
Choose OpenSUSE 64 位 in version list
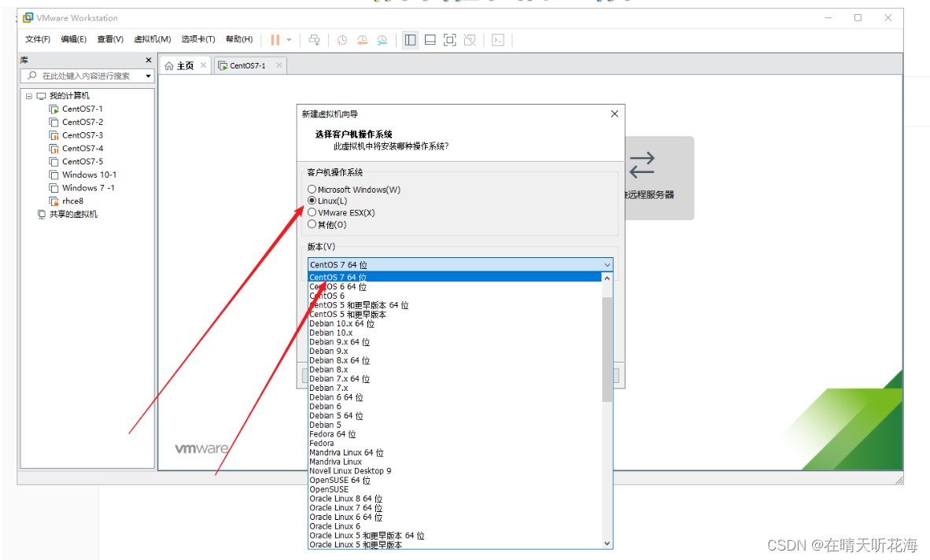coord(455,480)
